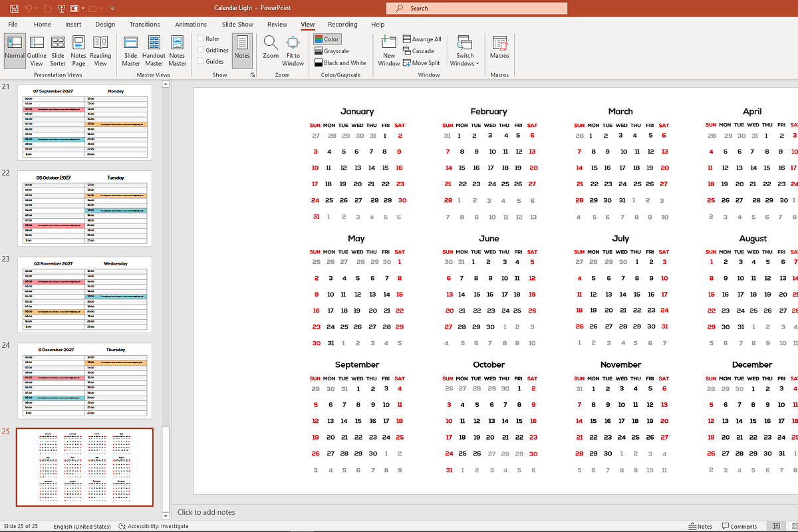Click Cascade windows
Screen dimensions: 798x532
click(418, 51)
